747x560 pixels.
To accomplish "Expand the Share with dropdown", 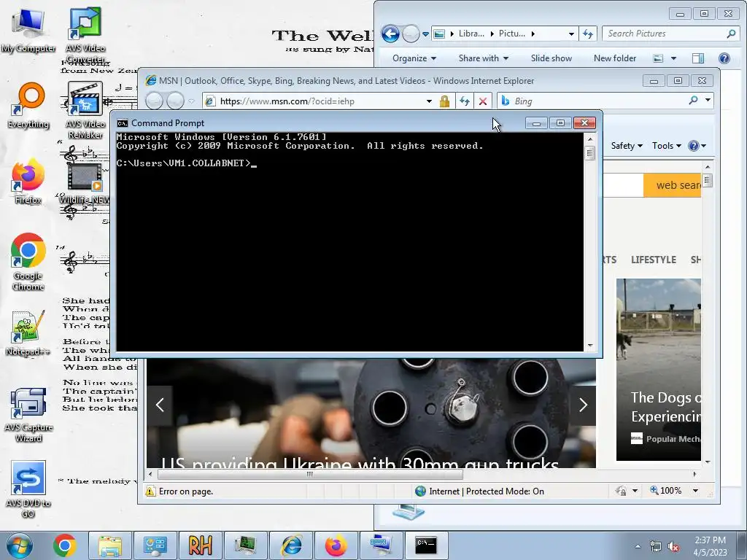I will [x=483, y=58].
